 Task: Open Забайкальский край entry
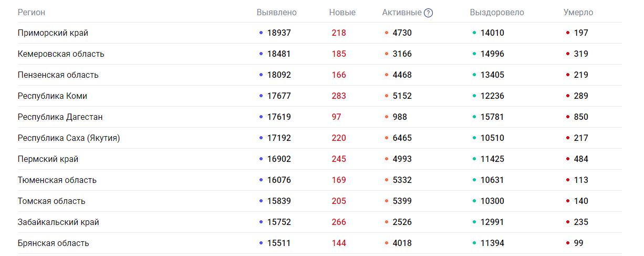coord(58,222)
